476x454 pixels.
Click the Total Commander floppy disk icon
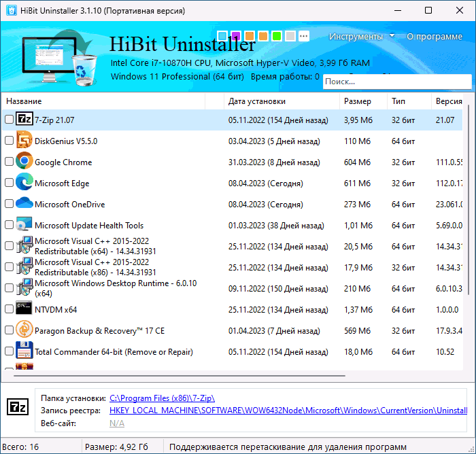pyautogui.click(x=24, y=351)
